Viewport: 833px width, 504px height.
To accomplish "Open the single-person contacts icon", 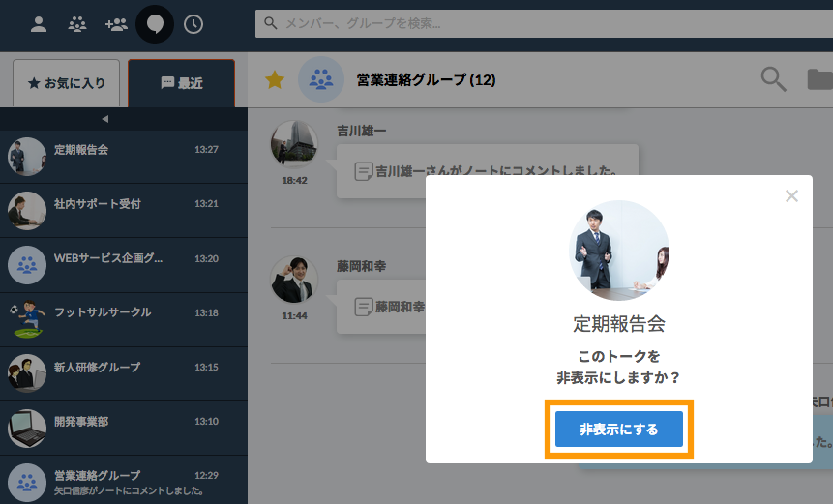I will (x=39, y=24).
